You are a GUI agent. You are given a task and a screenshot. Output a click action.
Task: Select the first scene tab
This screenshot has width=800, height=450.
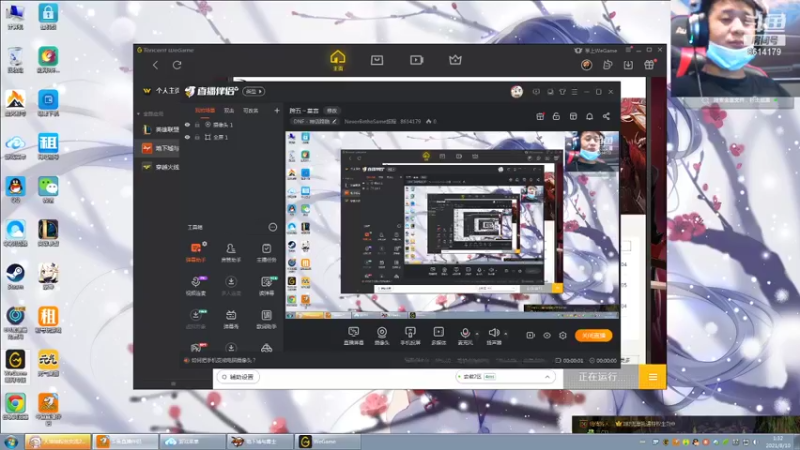pyautogui.click(x=205, y=110)
